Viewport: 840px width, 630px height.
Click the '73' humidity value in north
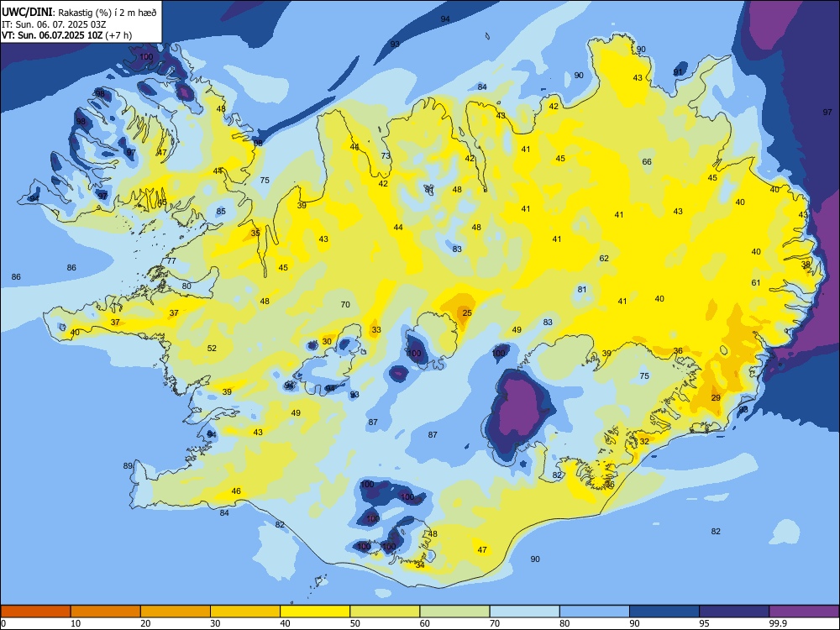pos(386,156)
